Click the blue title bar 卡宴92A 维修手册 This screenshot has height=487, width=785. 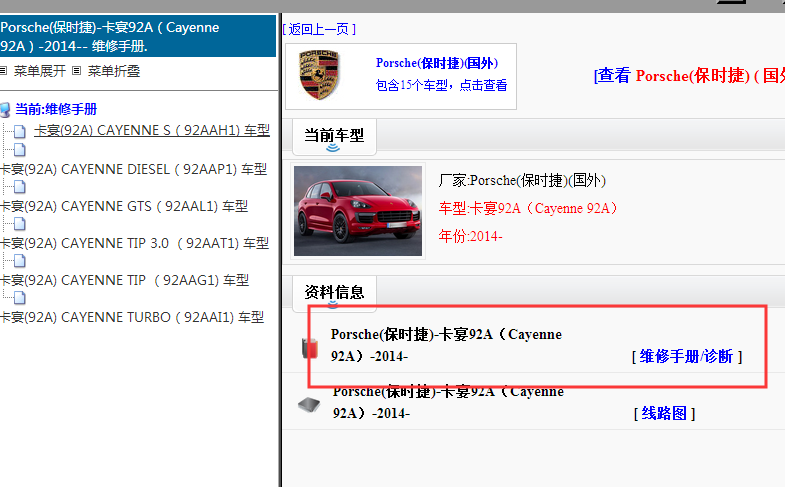click(138, 36)
